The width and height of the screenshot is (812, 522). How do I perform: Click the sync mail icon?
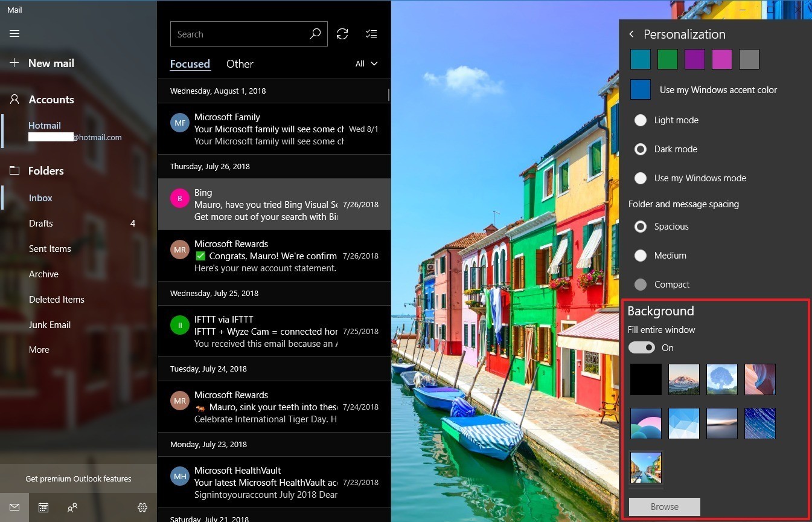click(342, 34)
